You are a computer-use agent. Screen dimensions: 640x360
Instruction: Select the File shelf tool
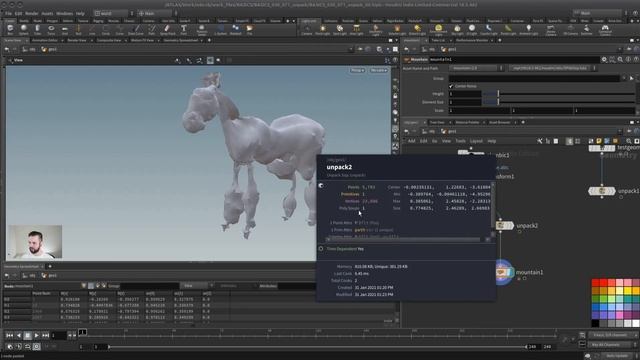(249, 29)
